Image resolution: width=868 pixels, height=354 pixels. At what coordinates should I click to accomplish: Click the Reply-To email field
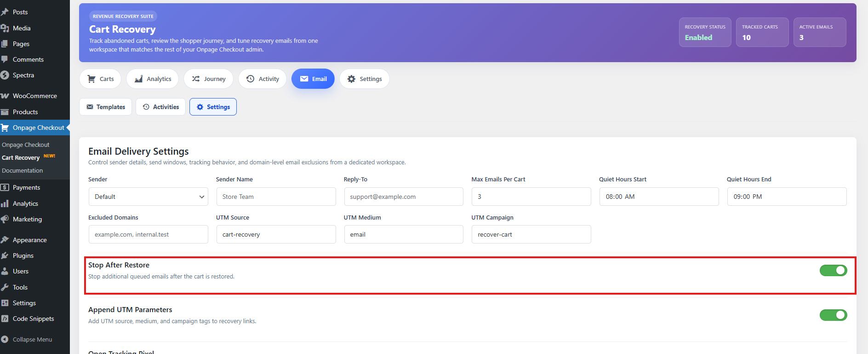[x=404, y=197]
